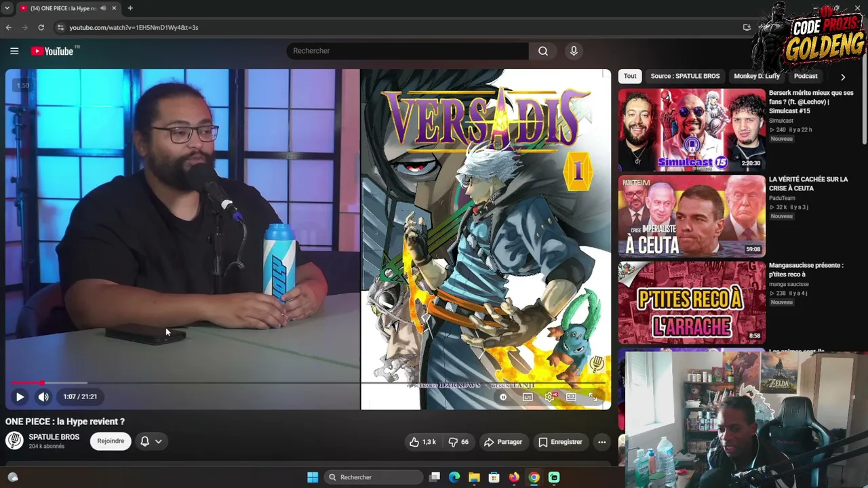Screen dimensions: 868x488
Task: Open Task View on the taskbar
Action: point(435,477)
